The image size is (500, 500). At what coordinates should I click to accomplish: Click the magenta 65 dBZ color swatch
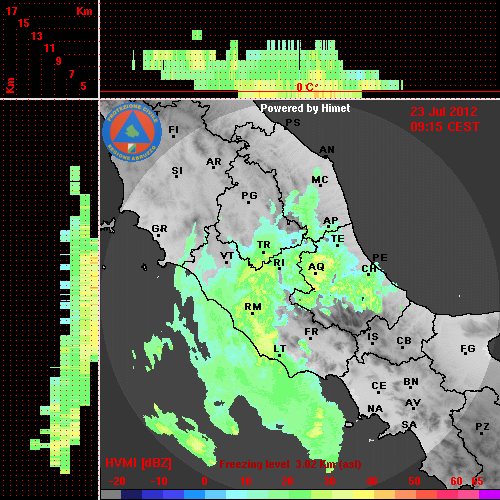[489, 494]
